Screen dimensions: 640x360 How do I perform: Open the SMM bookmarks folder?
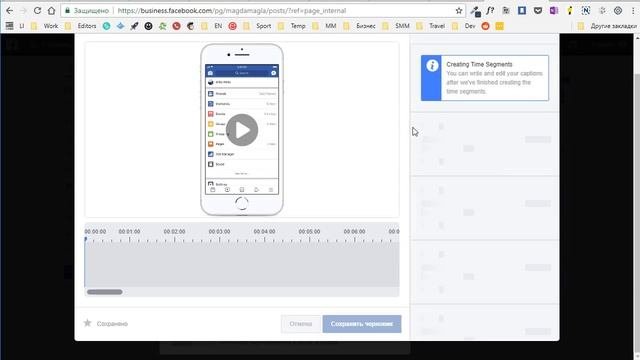pyautogui.click(x=397, y=26)
